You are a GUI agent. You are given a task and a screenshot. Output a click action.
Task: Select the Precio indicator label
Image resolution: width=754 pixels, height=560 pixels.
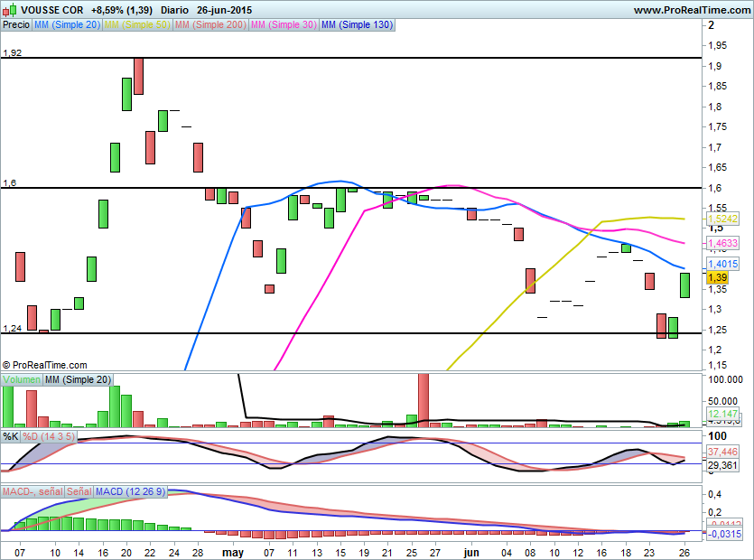point(16,24)
